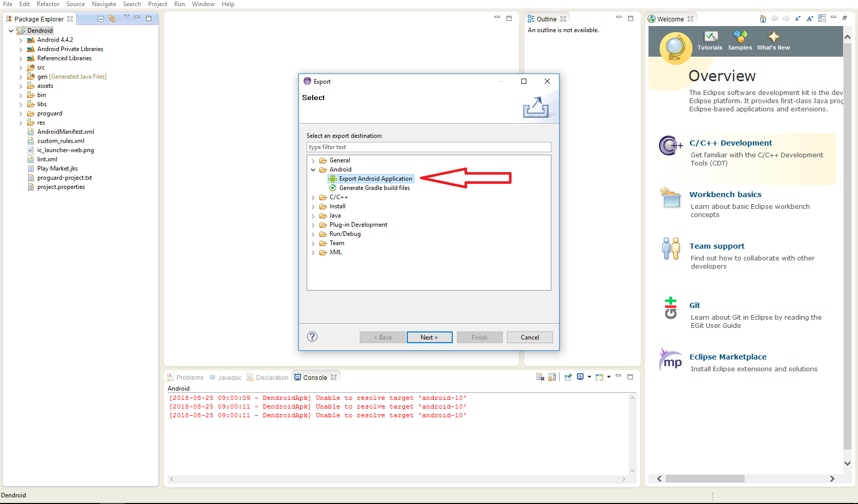The height and width of the screenshot is (504, 858).
Task: Open the Tutorials page icon
Action: point(710,37)
